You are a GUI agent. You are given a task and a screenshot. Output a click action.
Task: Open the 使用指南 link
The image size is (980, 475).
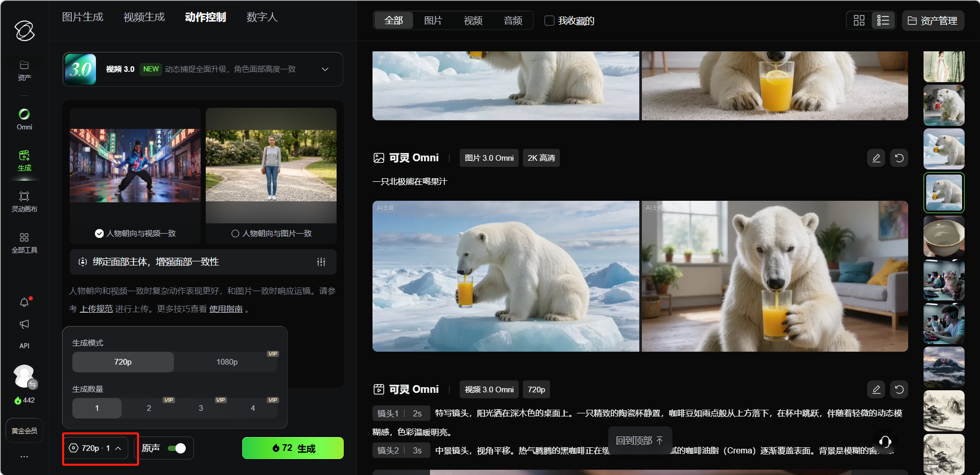click(x=226, y=309)
